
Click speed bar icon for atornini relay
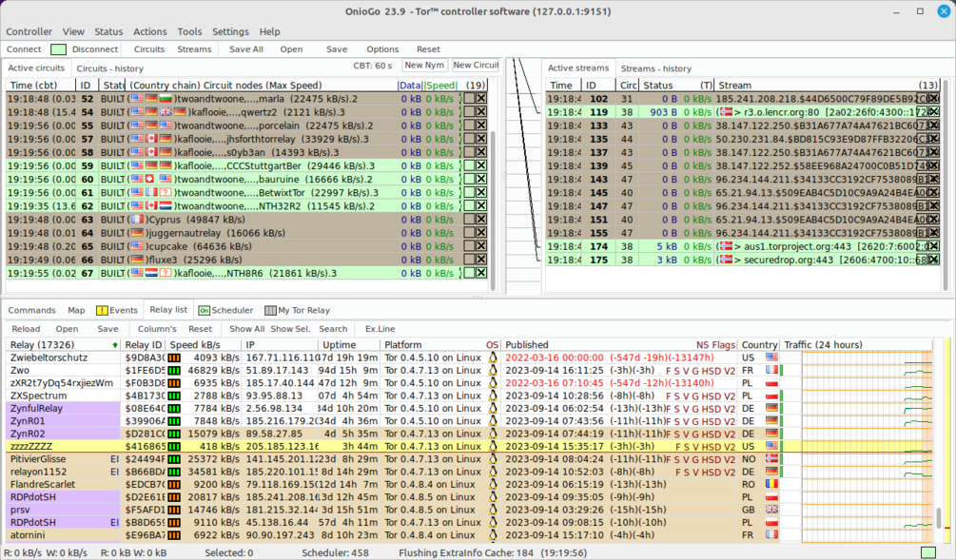point(174,535)
